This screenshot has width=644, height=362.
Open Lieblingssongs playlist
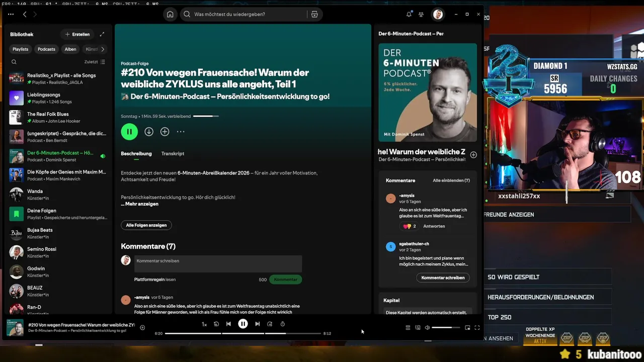click(x=58, y=98)
